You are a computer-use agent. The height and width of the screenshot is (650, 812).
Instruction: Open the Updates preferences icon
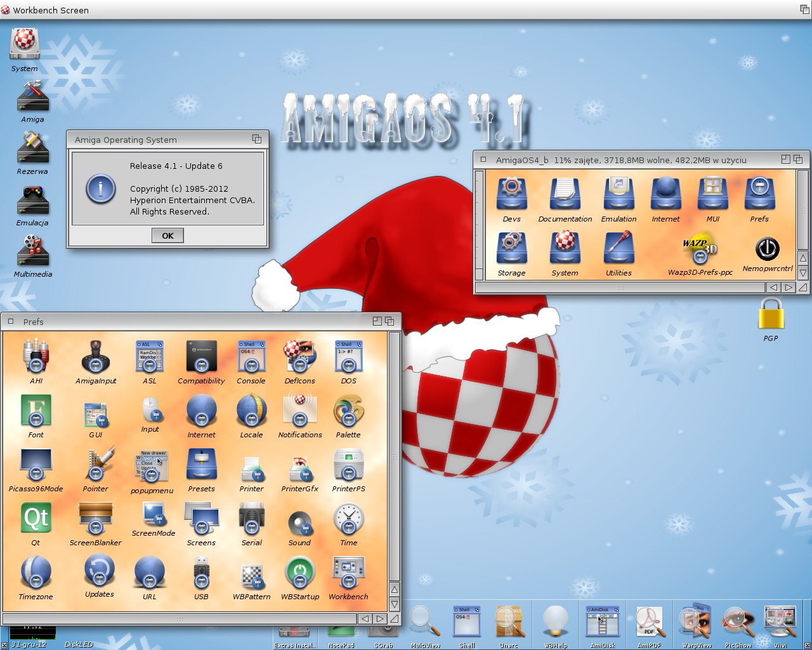tap(100, 570)
